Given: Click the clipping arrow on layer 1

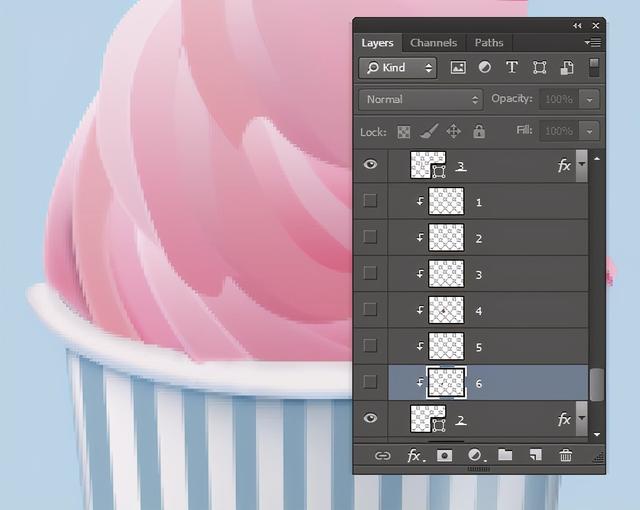Looking at the screenshot, I should (x=420, y=201).
